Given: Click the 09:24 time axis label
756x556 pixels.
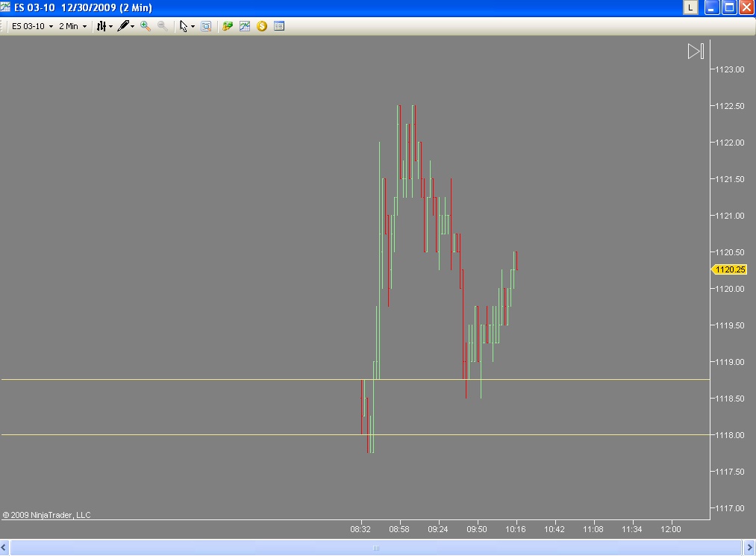Looking at the screenshot, I should point(438,529).
